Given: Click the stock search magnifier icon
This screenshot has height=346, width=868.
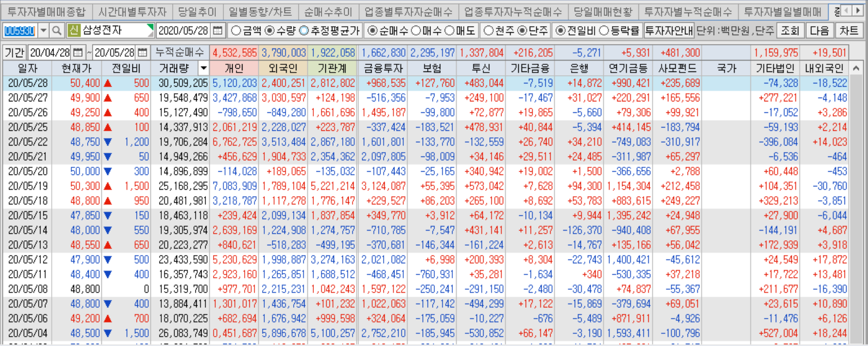Looking at the screenshot, I should pos(57,31).
